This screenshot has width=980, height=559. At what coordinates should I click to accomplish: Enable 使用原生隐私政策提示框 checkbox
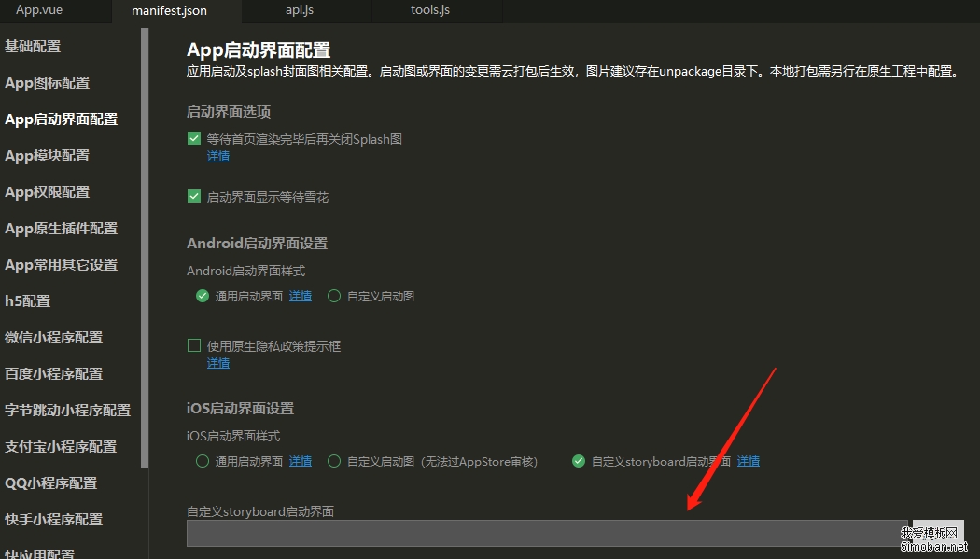(x=194, y=346)
